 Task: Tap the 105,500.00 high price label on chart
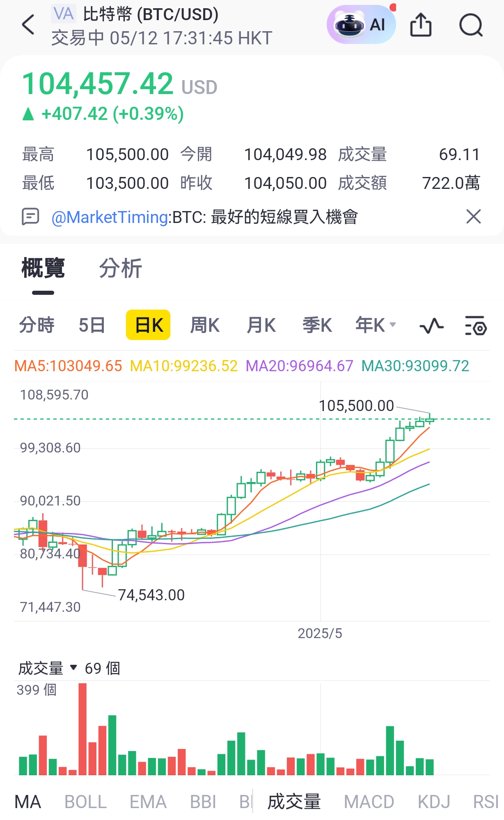(x=356, y=406)
